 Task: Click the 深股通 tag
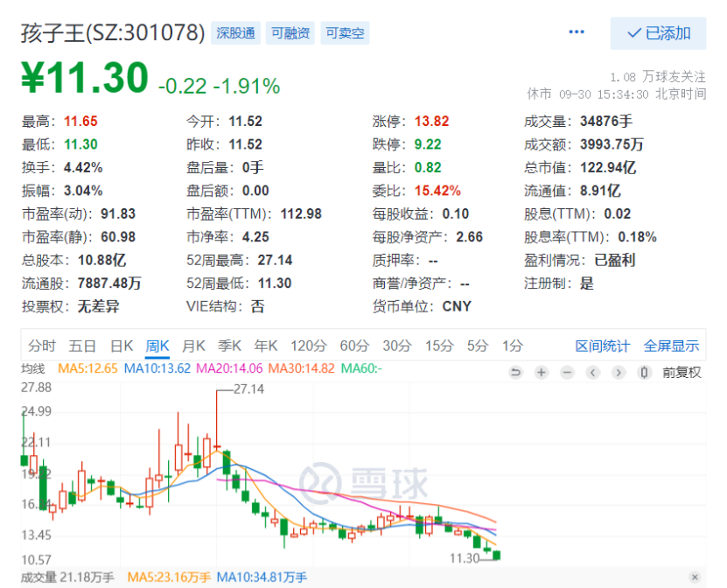tap(236, 33)
